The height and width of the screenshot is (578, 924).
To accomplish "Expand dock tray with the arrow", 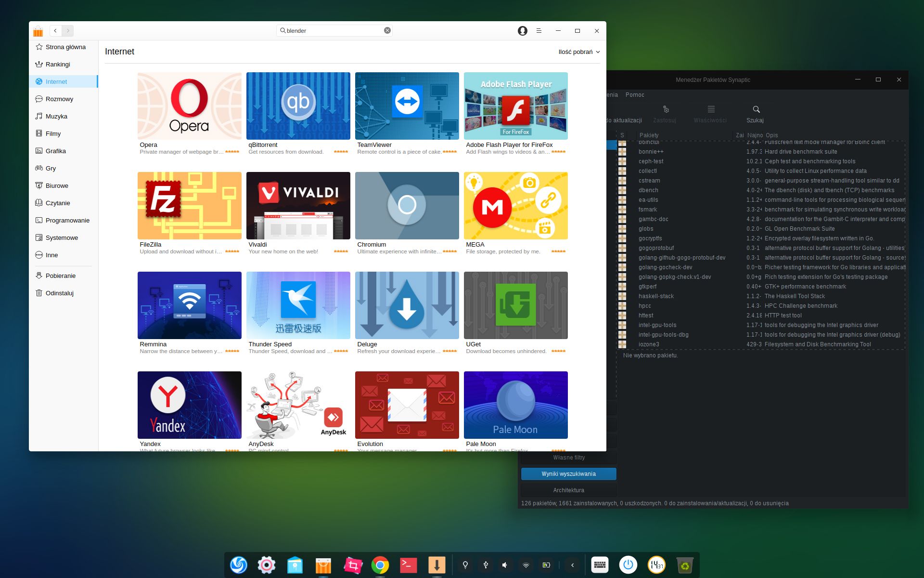I will click(572, 565).
